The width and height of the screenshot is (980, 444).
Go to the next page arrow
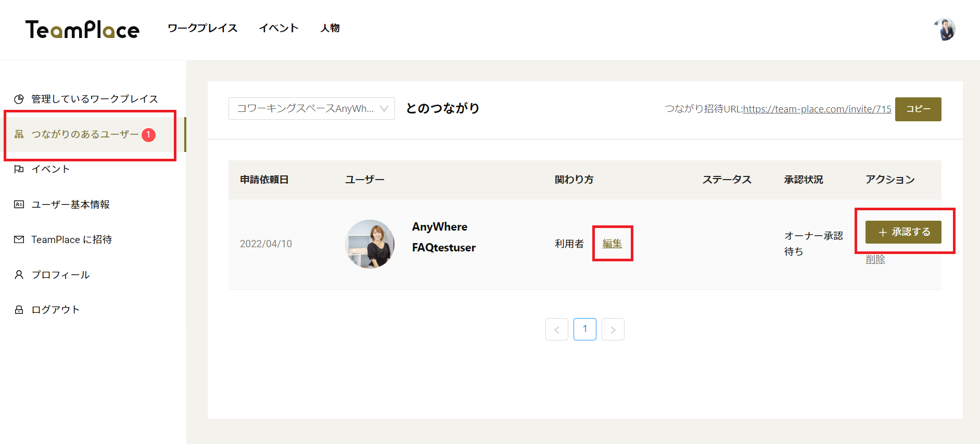click(613, 329)
